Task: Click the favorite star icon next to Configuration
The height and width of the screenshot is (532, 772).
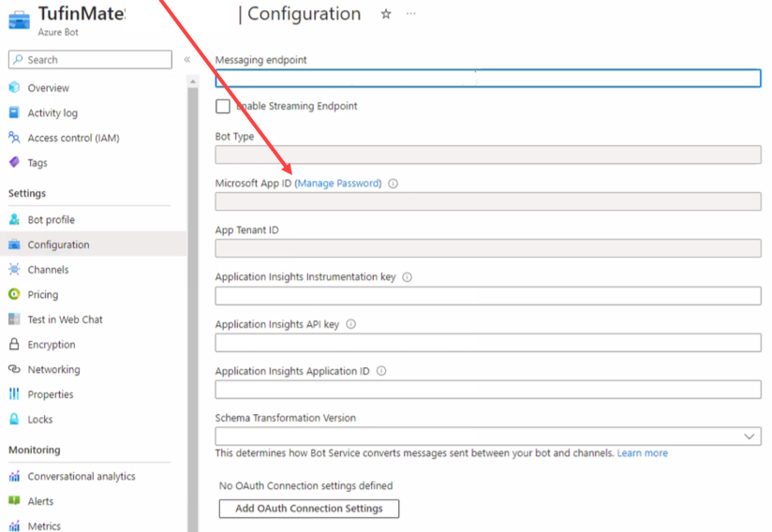Action: coord(386,14)
